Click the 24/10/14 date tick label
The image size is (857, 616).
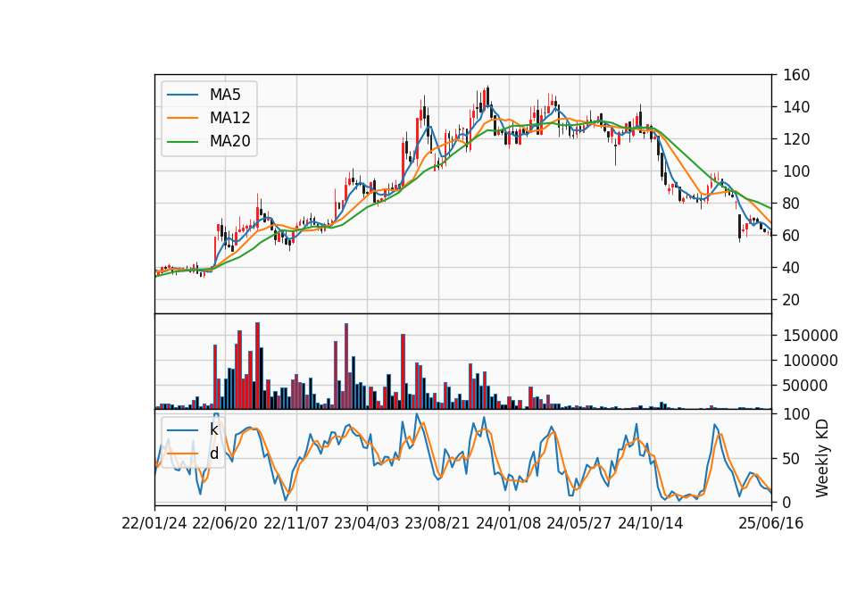[x=651, y=523]
